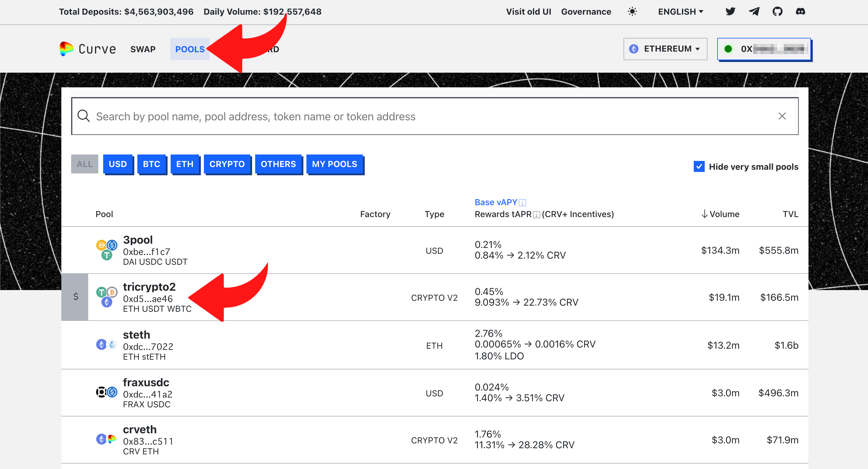Click the magnifier search icon

[x=84, y=116]
